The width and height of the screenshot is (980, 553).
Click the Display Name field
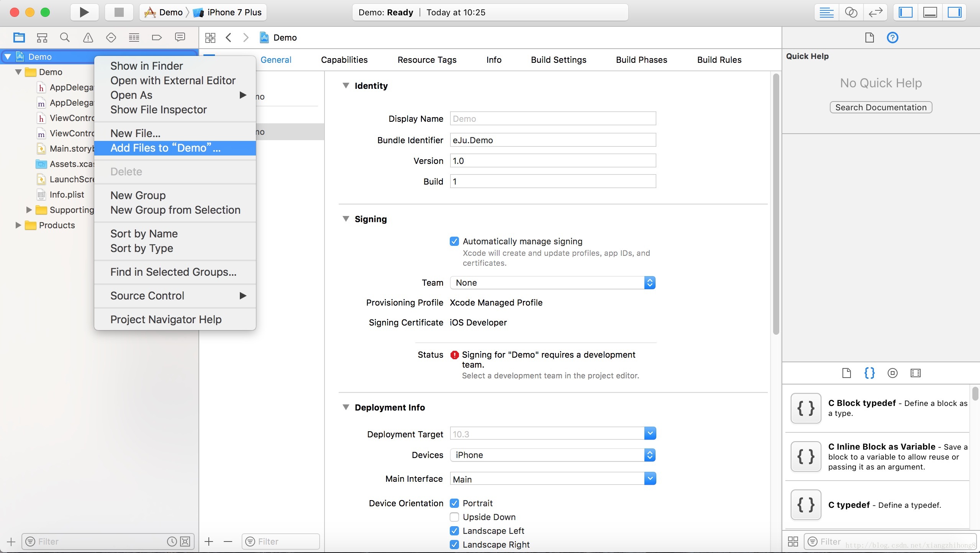tap(553, 118)
